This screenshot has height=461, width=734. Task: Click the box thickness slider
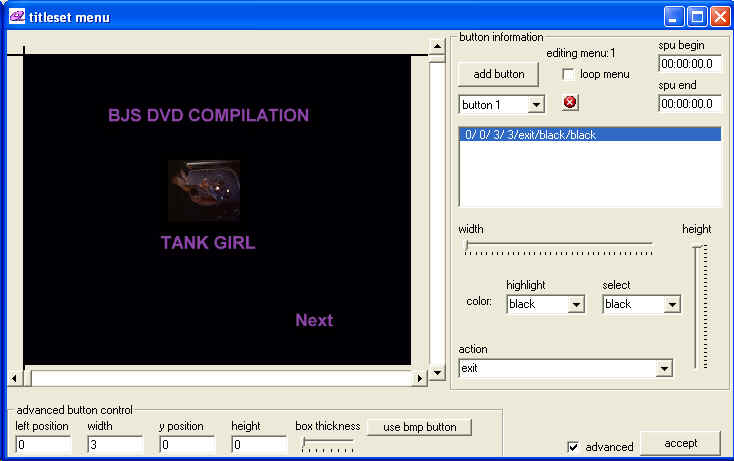328,444
